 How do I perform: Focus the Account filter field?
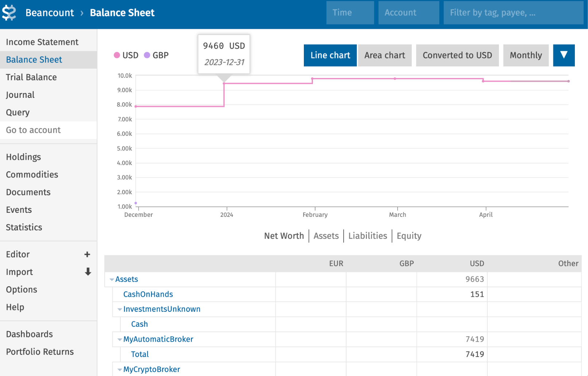point(409,13)
